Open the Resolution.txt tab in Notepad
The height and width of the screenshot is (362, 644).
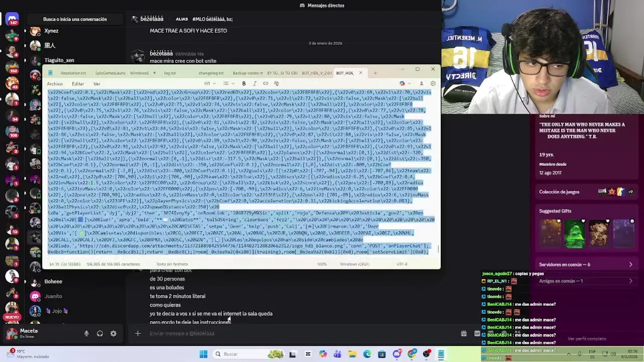point(73,73)
